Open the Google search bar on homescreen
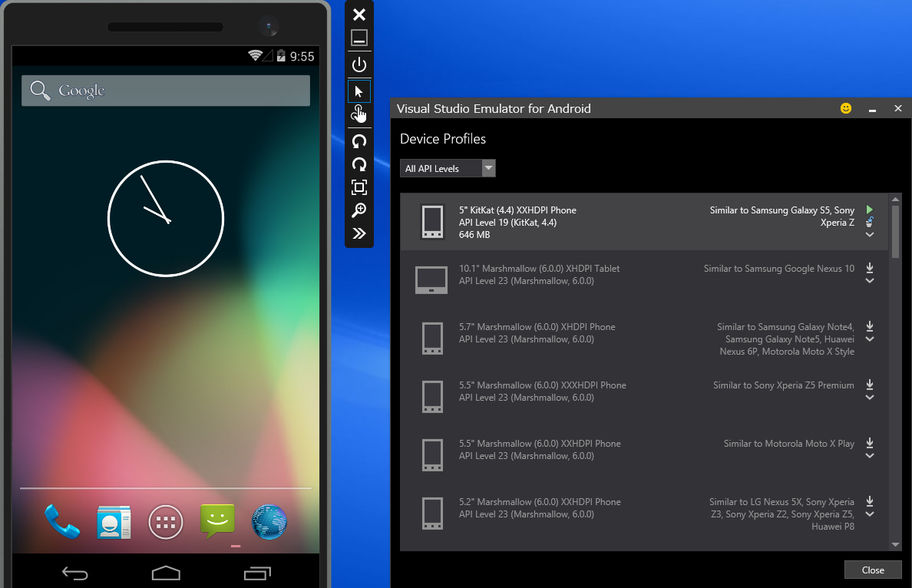 165,90
